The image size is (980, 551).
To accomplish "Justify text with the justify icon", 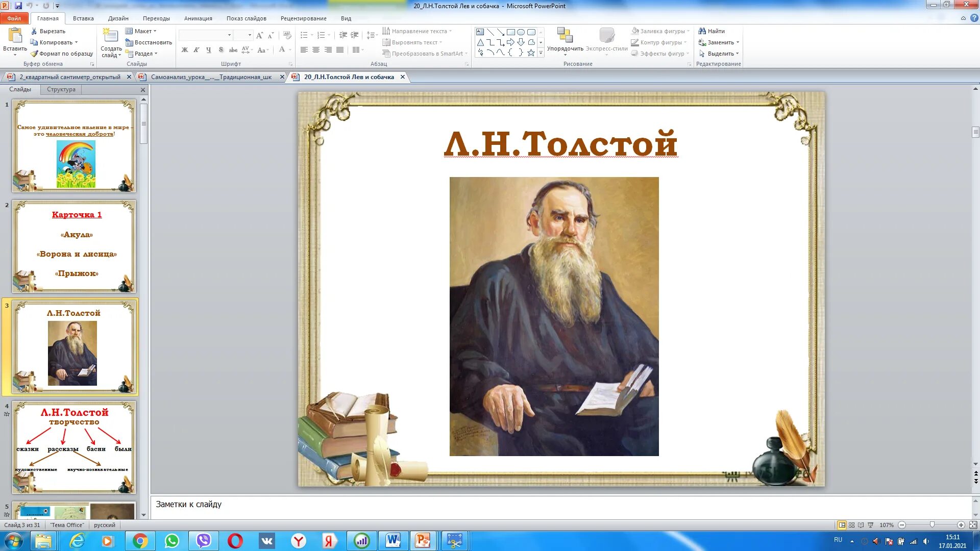I will tap(340, 50).
